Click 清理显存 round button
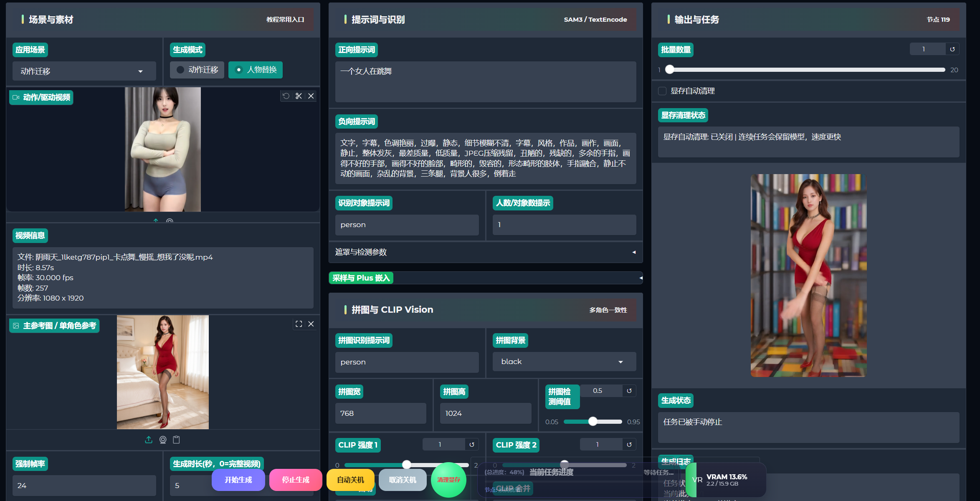 coord(449,480)
